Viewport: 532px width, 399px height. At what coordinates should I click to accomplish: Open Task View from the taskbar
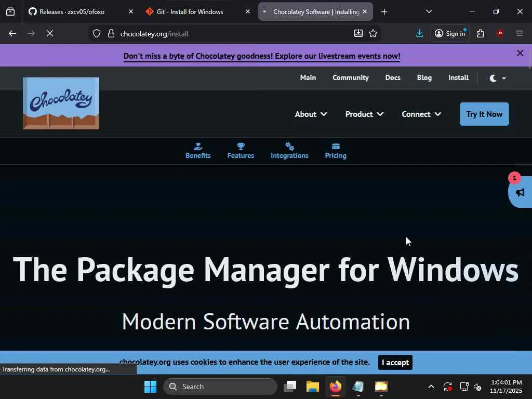click(x=290, y=387)
